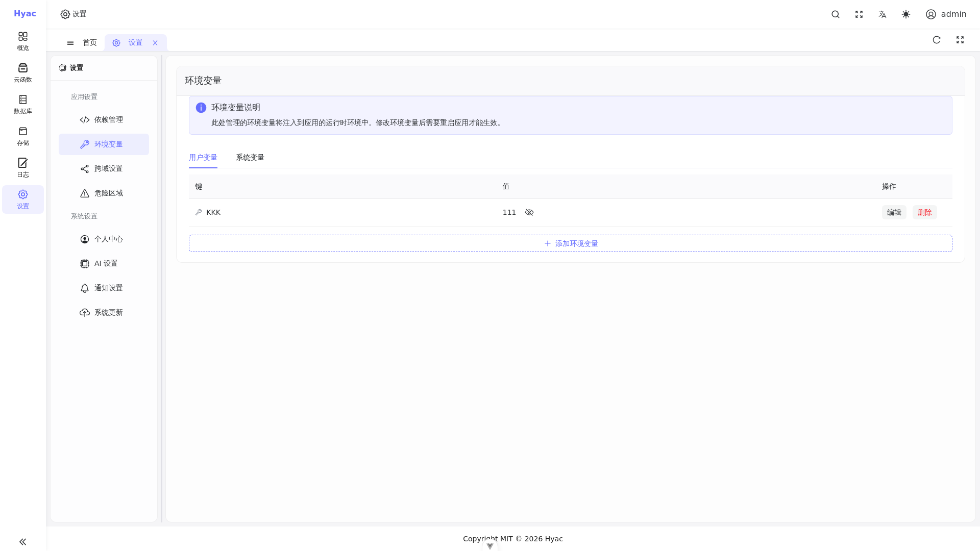Open 通知设置 notification settings
This screenshot has height=551, width=980.
click(x=104, y=288)
